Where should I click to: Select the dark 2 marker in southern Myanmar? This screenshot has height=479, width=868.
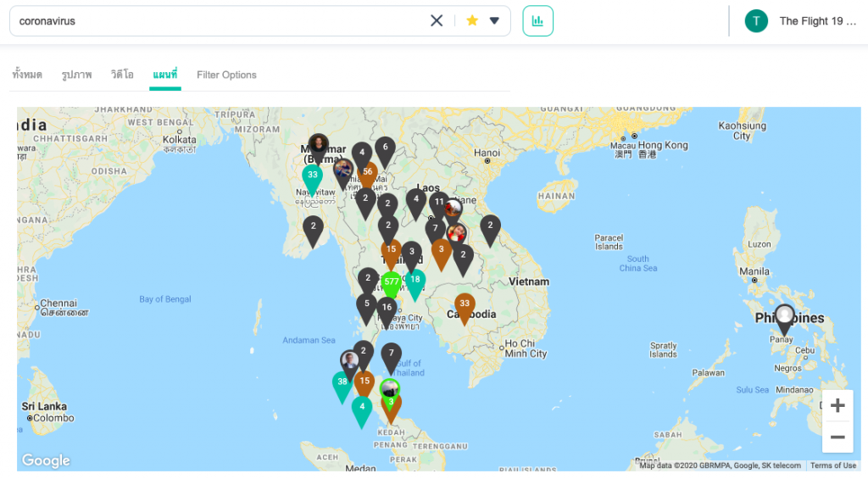pos(314,231)
